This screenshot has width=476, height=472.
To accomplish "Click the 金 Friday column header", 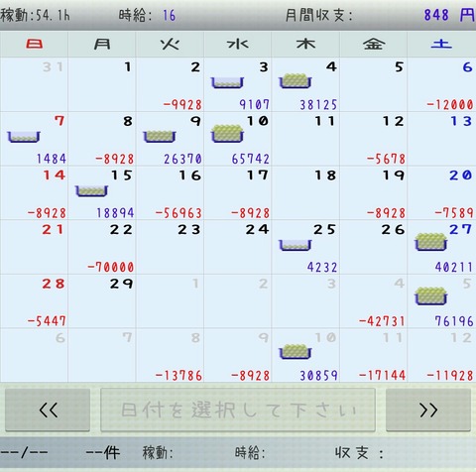I will 374,44.
